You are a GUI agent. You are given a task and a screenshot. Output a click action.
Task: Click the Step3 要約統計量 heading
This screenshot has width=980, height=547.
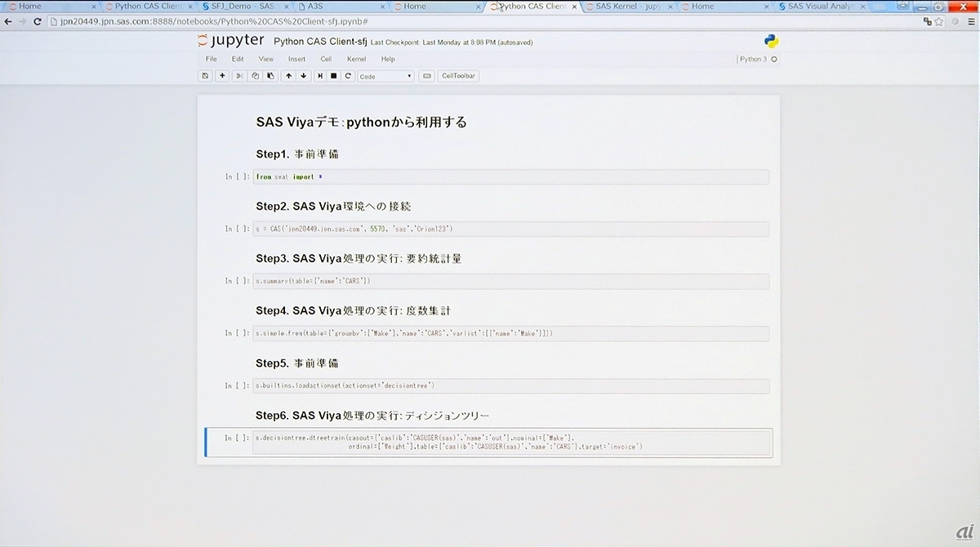pyautogui.click(x=359, y=258)
